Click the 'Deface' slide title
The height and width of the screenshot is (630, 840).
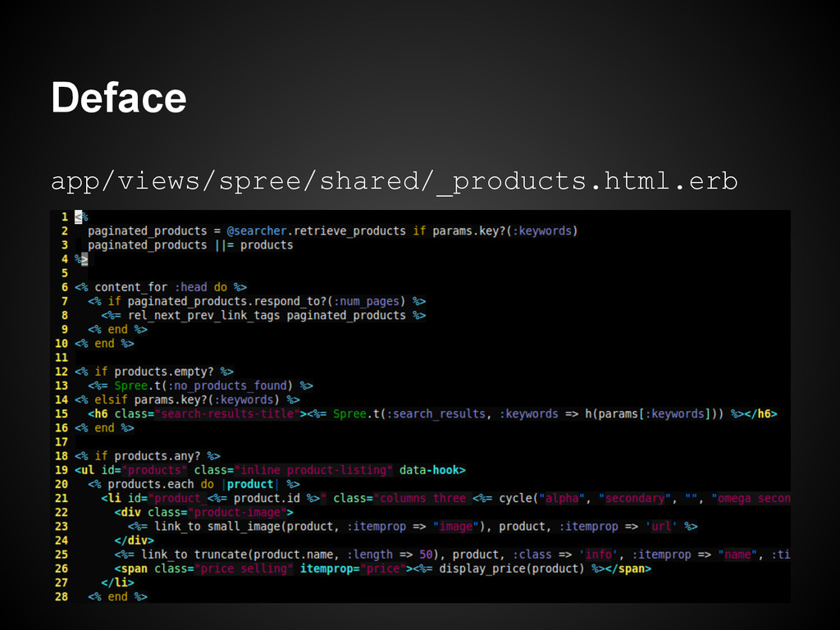(119, 98)
